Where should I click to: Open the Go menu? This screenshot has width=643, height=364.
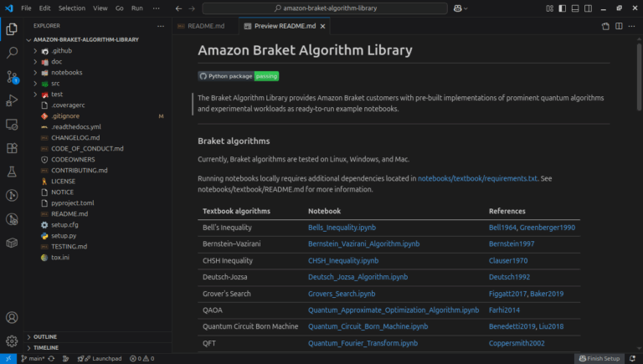(x=120, y=8)
